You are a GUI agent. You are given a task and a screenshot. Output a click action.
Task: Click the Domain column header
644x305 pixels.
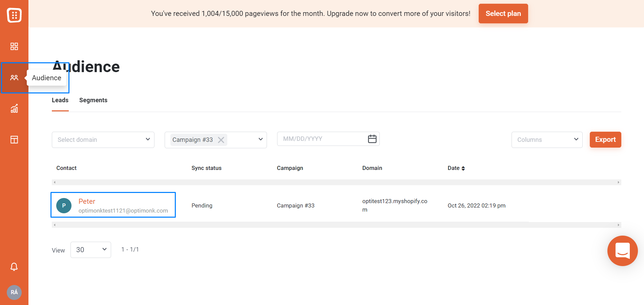click(x=372, y=168)
